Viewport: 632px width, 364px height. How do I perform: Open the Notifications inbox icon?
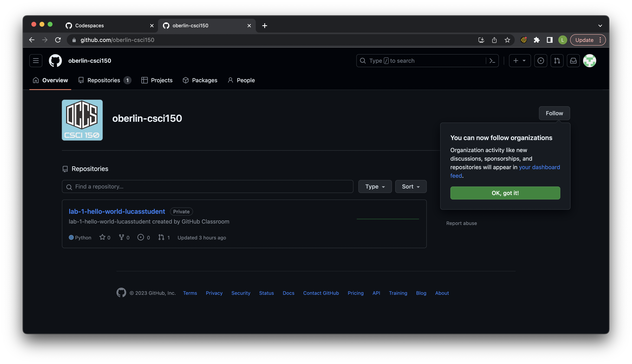(x=573, y=61)
